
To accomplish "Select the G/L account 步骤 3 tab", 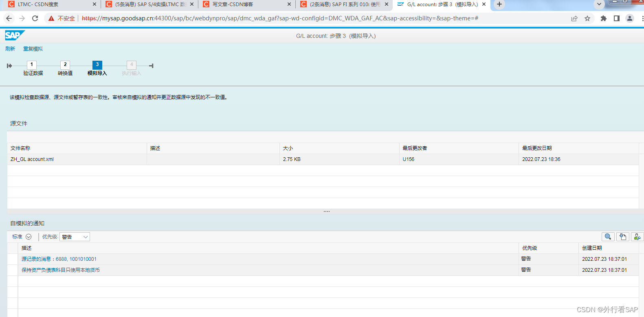I will pyautogui.click(x=441, y=4).
